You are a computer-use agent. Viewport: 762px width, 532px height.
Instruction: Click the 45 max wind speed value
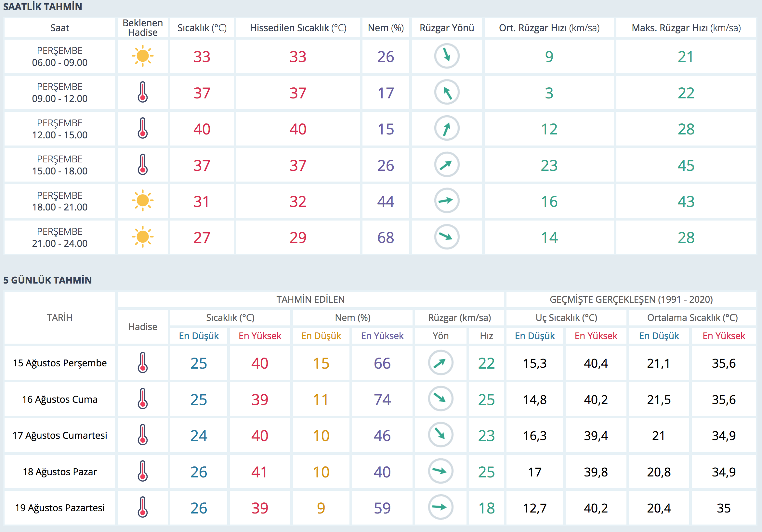pyautogui.click(x=686, y=165)
